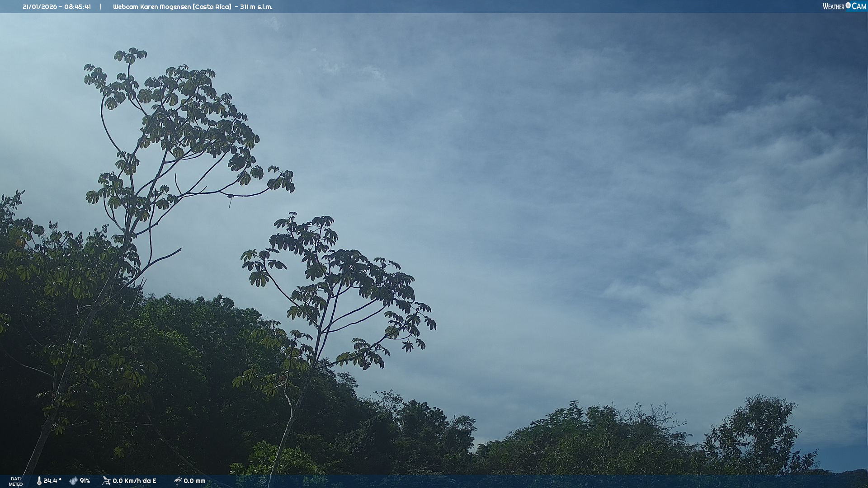
Task: Click the wind anemometer icon
Action: pyautogui.click(x=106, y=481)
